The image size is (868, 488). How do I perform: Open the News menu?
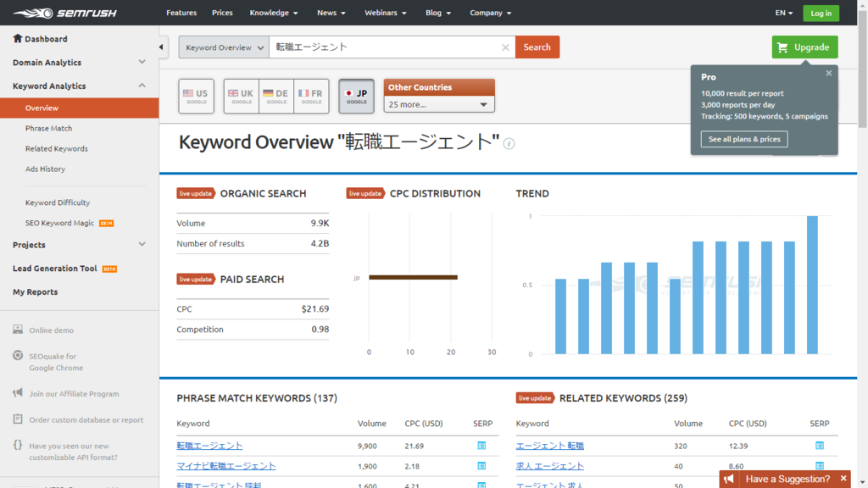click(x=331, y=13)
